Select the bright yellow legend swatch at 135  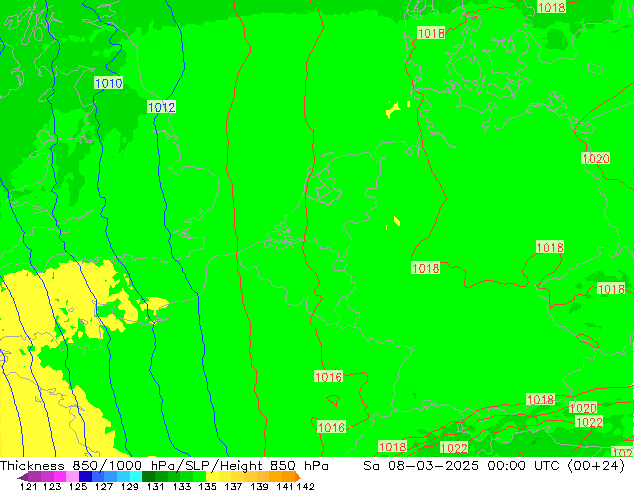[212, 477]
